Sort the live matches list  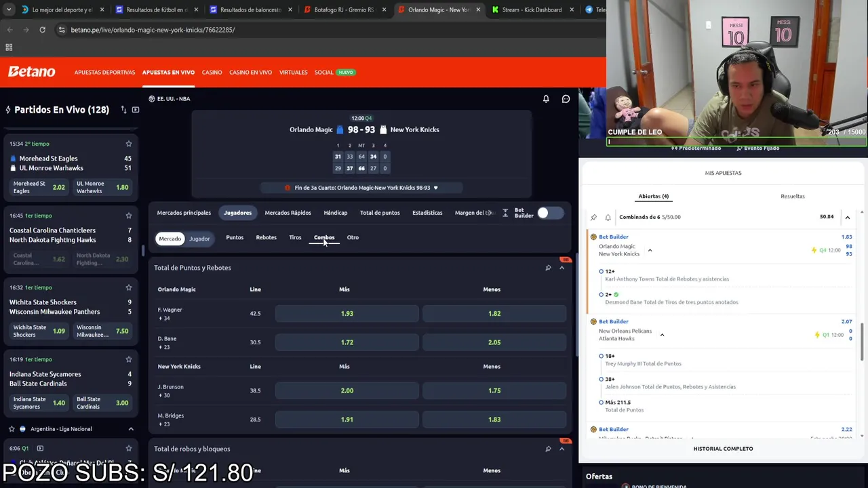123,110
